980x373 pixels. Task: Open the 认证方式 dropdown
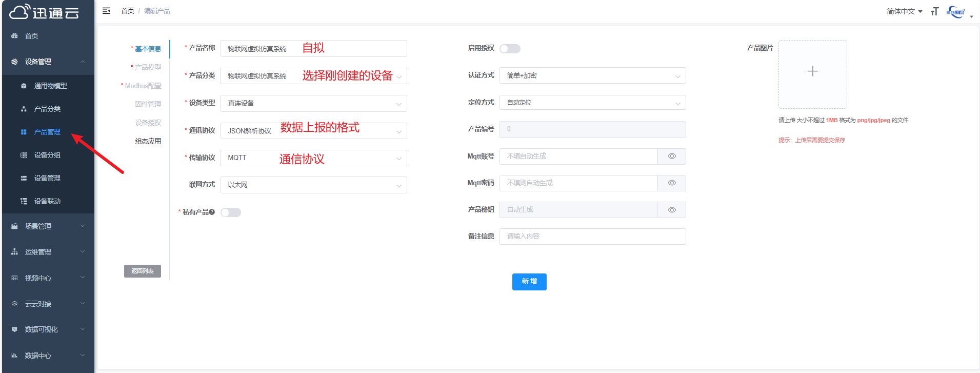(592, 75)
